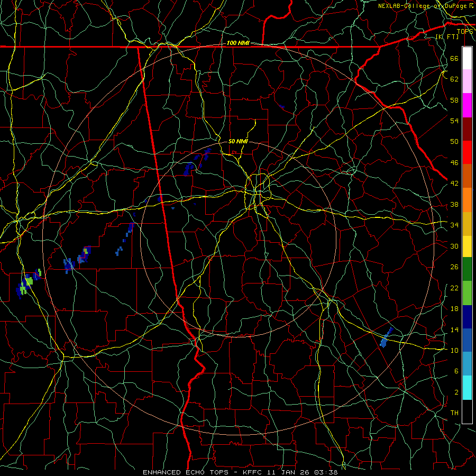Open the NEXLAB-College of DuPage credit text
476x476 pixels.
pos(426,6)
